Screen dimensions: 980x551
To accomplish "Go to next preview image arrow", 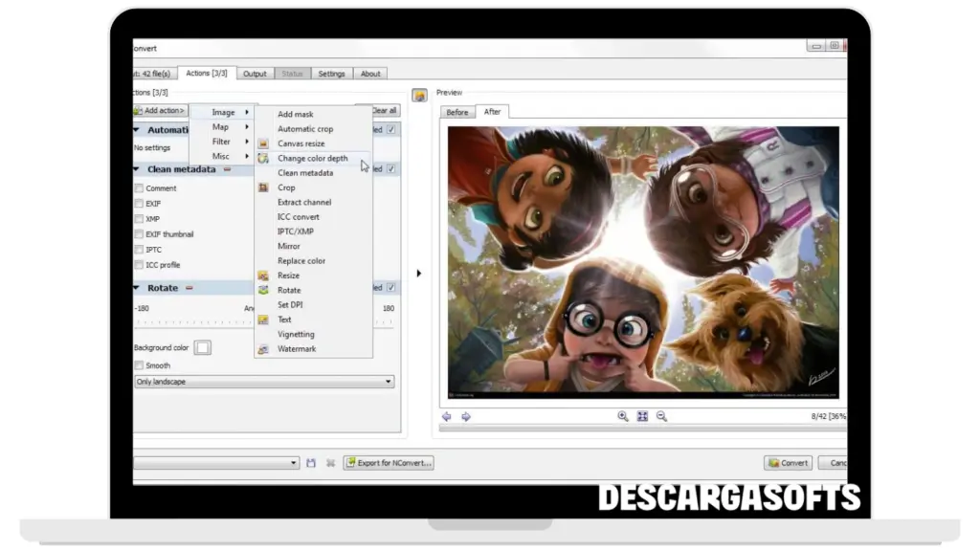I will (466, 416).
